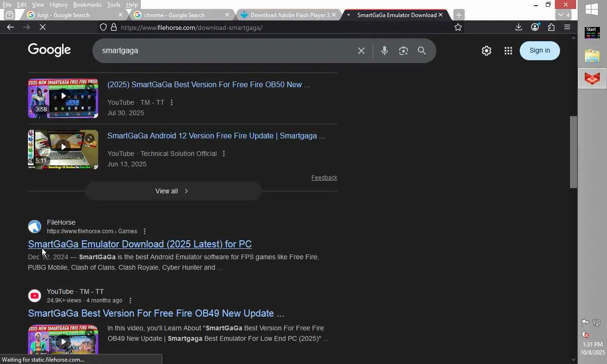Open the Extensions puzzle-piece icon
Viewport: 607px width, 364px height.
click(551, 27)
